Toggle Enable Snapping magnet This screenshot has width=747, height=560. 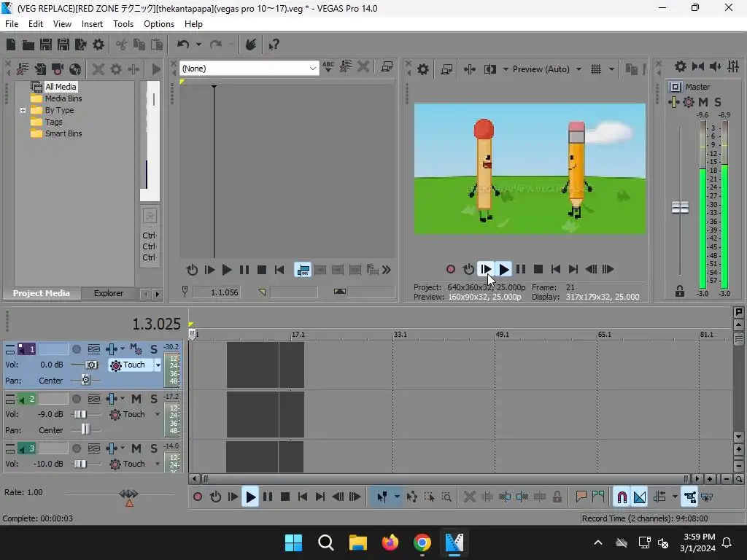pyautogui.click(x=622, y=497)
